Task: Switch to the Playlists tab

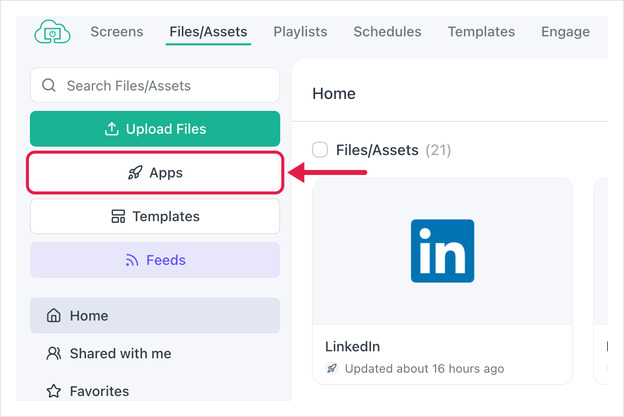Action: tap(300, 32)
